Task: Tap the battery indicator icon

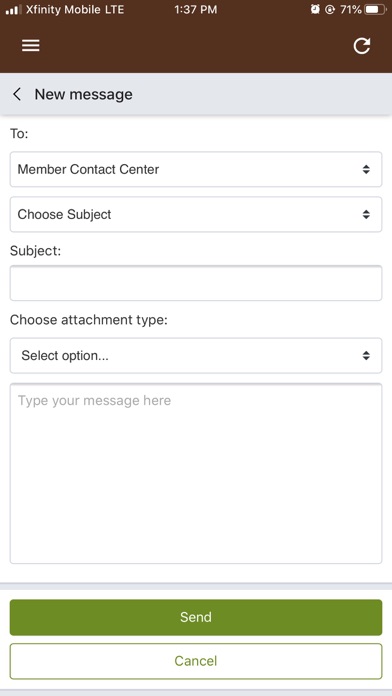Action: [376, 9]
